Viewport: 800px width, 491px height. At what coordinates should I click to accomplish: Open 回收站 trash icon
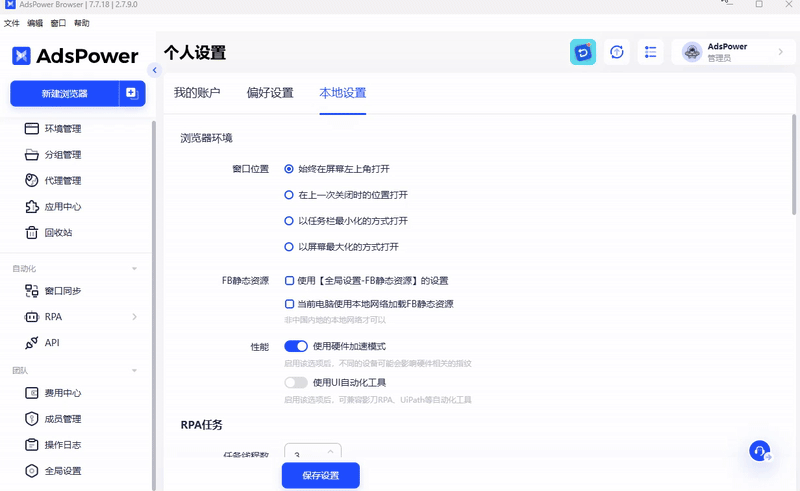tap(32, 233)
